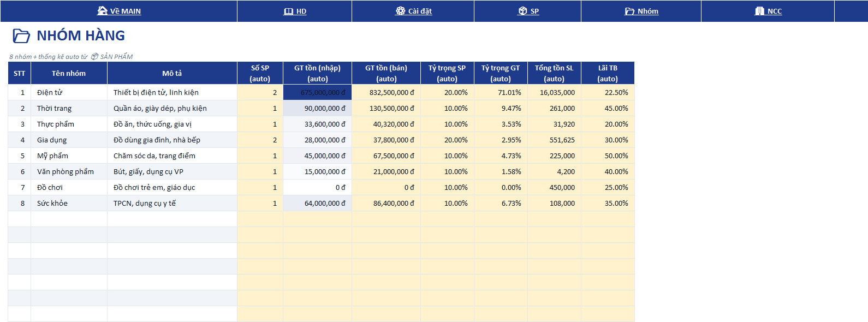Select the 16,035,000 total stock cell

tap(554, 93)
